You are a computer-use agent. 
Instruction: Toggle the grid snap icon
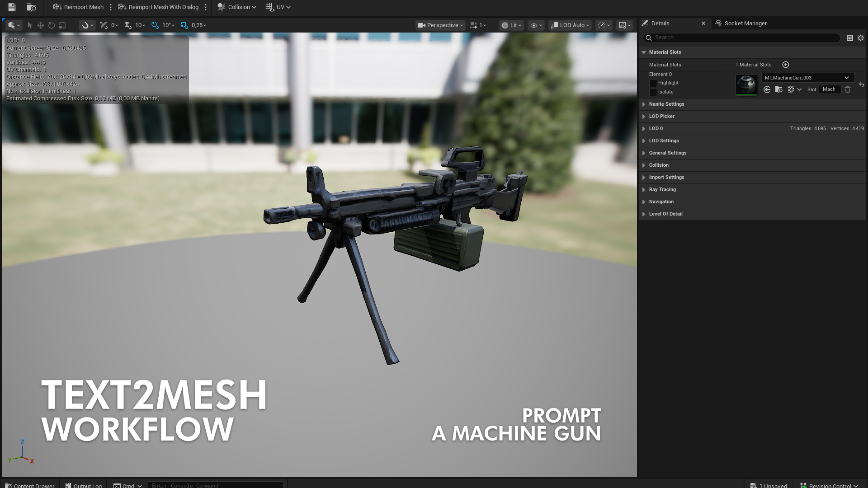(128, 25)
